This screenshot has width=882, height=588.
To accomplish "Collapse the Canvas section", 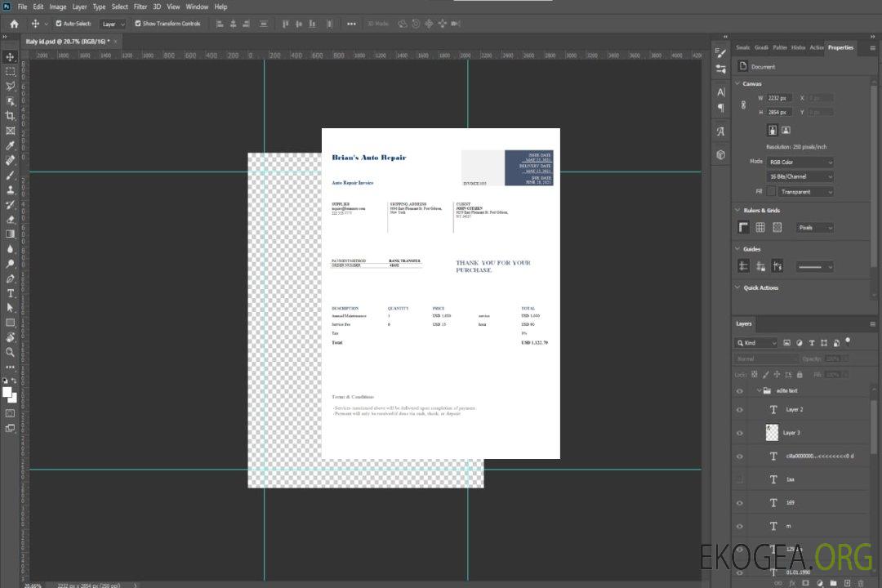I will (737, 83).
